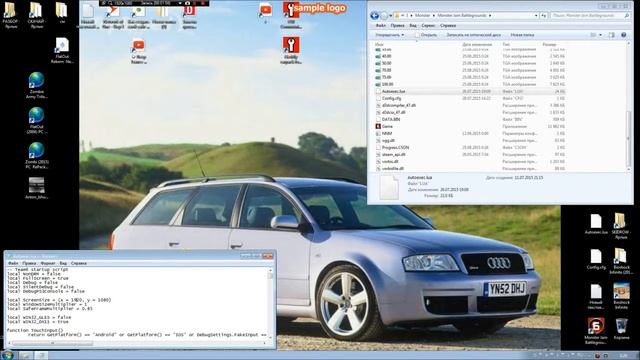Image resolution: width=640 pixels, height=360 pixels.
Task: Click Notepad icon on the taskbar
Action: pos(41,356)
